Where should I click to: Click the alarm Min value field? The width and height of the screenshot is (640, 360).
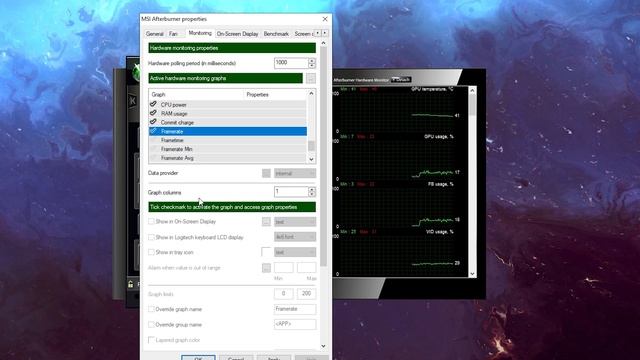click(x=284, y=268)
